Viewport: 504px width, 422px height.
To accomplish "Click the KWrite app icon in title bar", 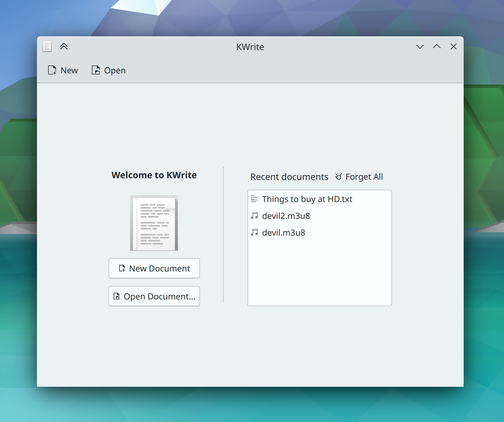I will 47,47.
